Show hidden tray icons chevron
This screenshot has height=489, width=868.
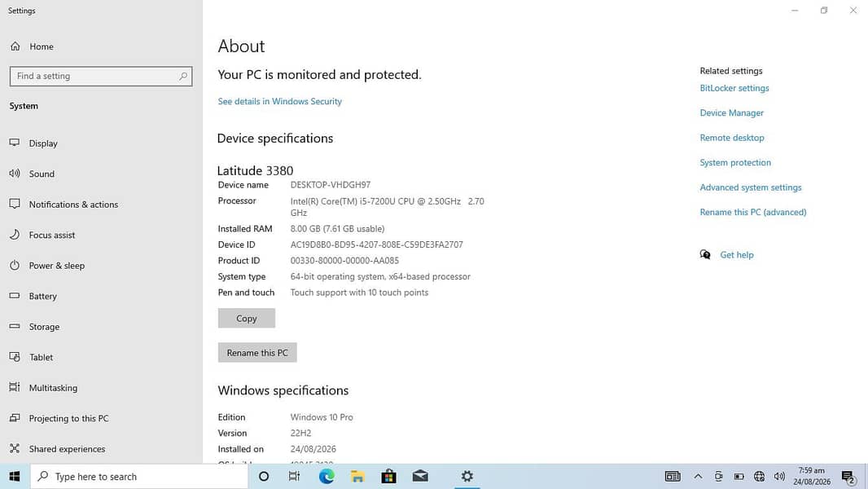pos(698,476)
